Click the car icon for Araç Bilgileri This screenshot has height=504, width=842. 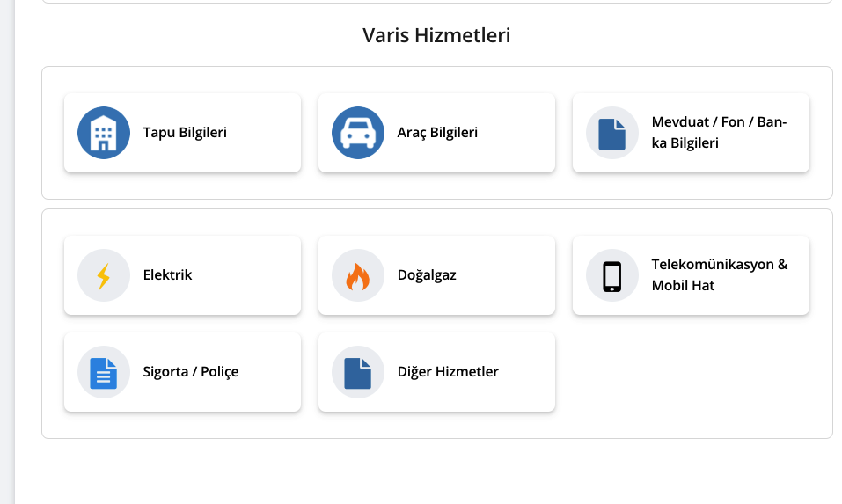(x=357, y=133)
